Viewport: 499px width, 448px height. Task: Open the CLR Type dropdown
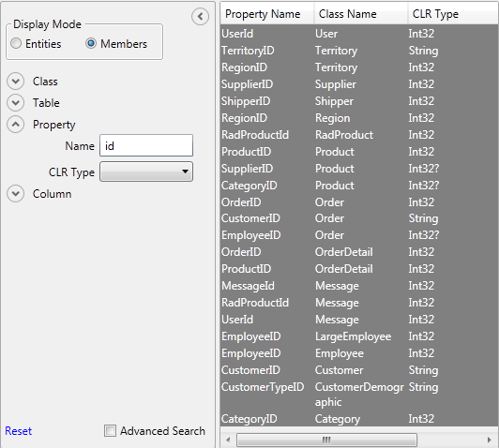click(x=146, y=172)
